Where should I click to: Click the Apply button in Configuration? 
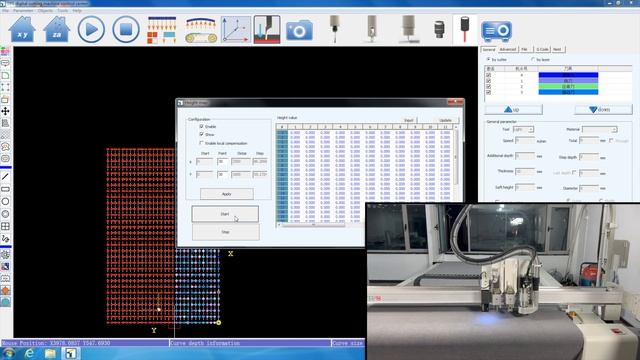(x=227, y=194)
